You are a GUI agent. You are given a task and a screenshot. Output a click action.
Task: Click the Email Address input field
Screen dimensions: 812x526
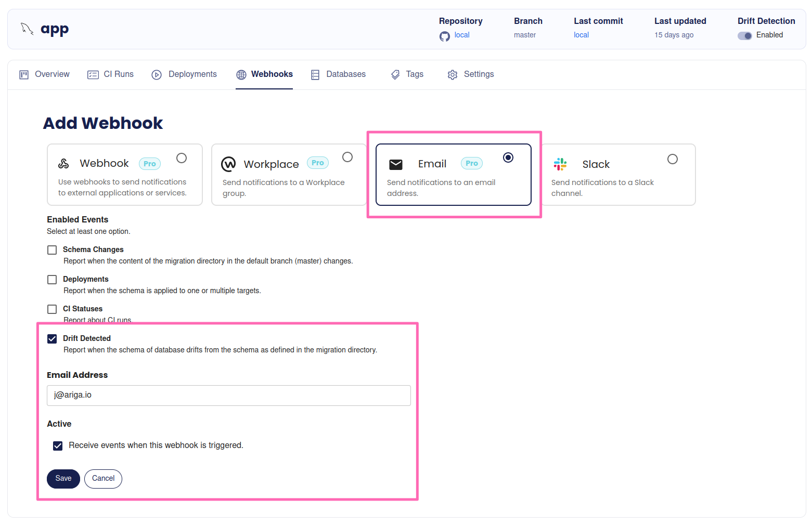click(x=228, y=395)
